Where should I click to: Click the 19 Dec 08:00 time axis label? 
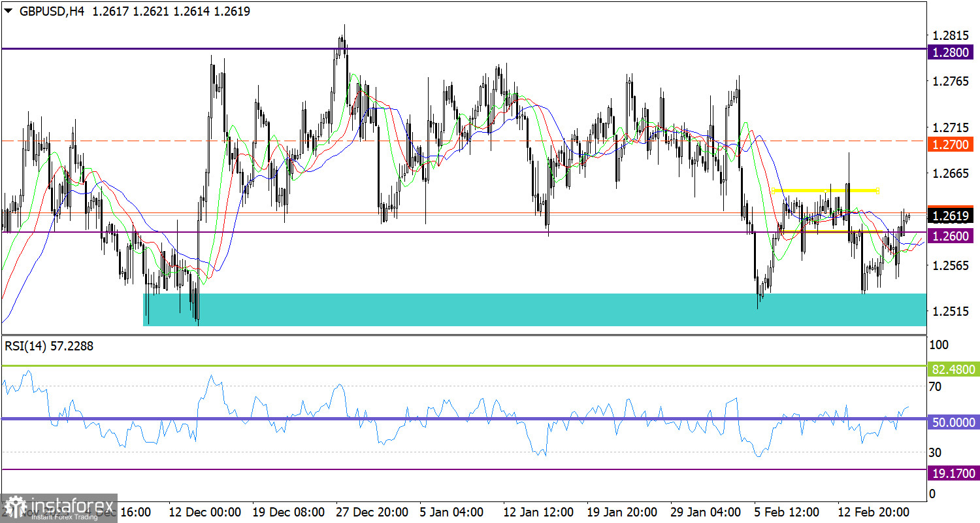click(289, 511)
